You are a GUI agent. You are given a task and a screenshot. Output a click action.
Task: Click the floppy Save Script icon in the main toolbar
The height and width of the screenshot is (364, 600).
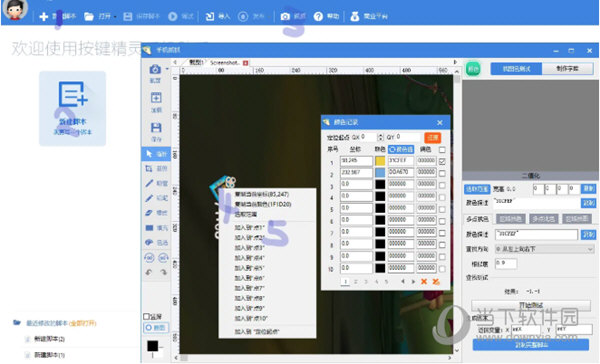click(x=128, y=16)
